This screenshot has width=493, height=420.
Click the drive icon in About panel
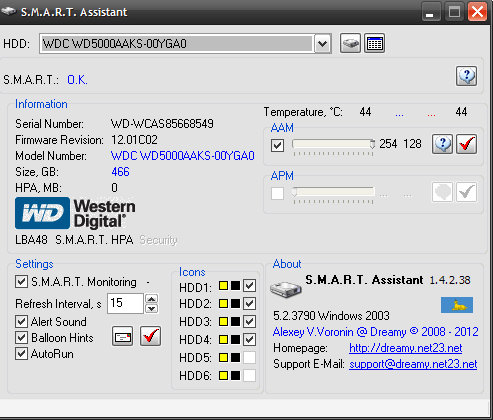[286, 289]
